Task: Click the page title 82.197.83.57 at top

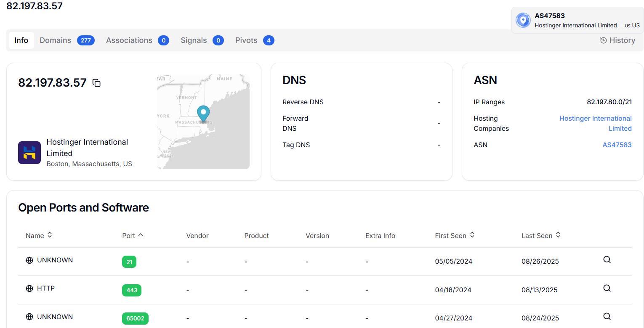Action: [x=35, y=6]
